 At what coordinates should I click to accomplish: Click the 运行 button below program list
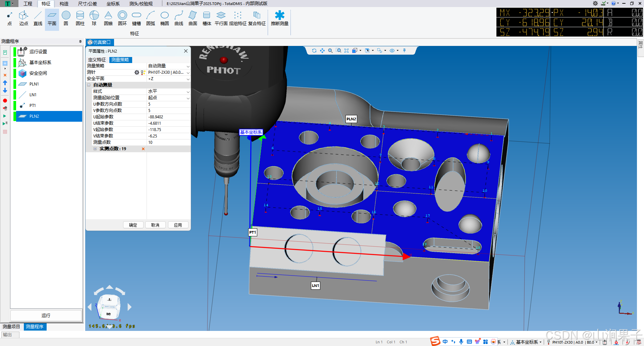46,315
